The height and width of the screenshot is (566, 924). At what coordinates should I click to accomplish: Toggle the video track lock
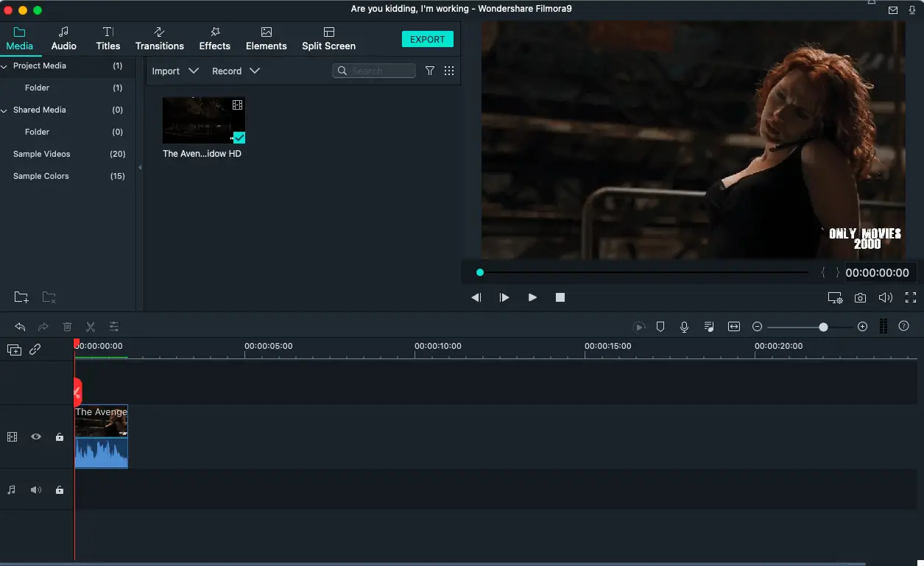60,436
